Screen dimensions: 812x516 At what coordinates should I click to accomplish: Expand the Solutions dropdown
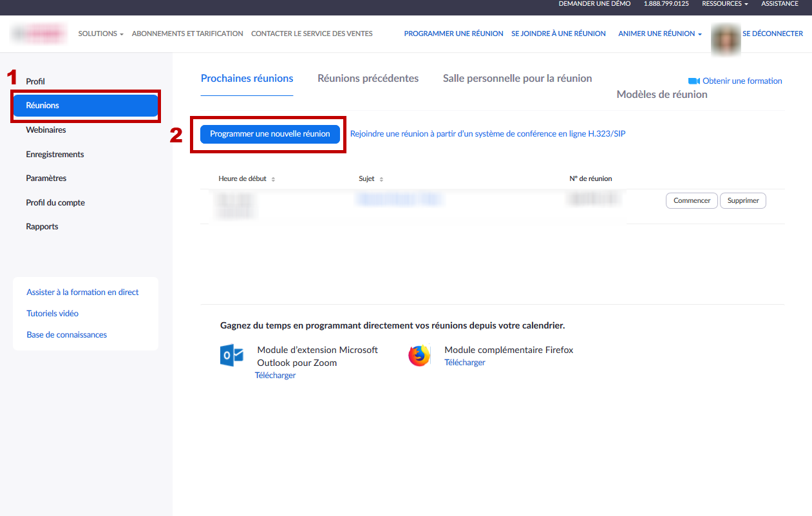tap(100, 33)
